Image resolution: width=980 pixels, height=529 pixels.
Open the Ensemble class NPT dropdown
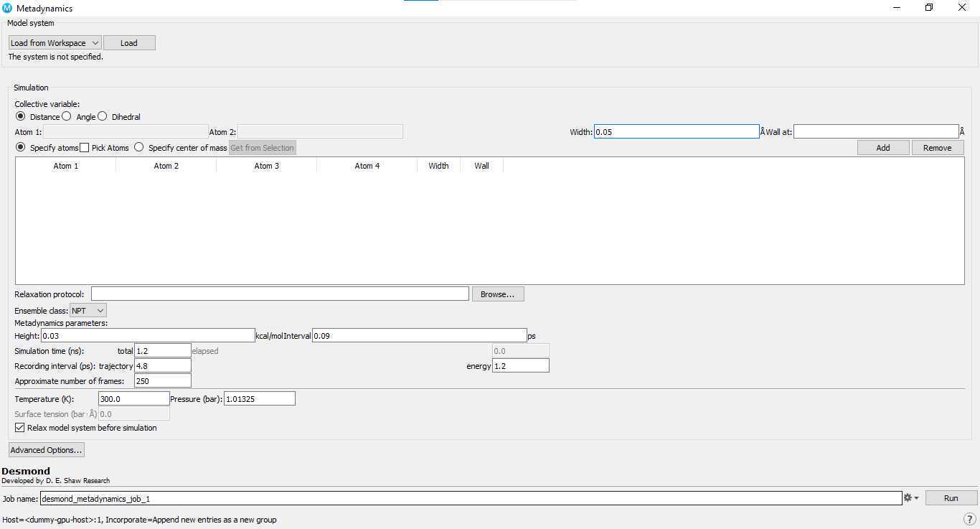(88, 311)
